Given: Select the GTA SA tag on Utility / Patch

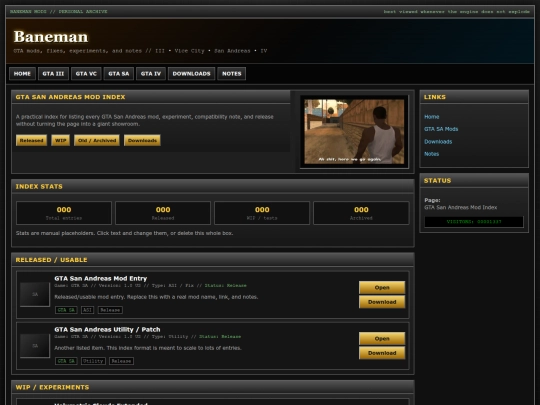Looking at the screenshot, I should pos(66,361).
